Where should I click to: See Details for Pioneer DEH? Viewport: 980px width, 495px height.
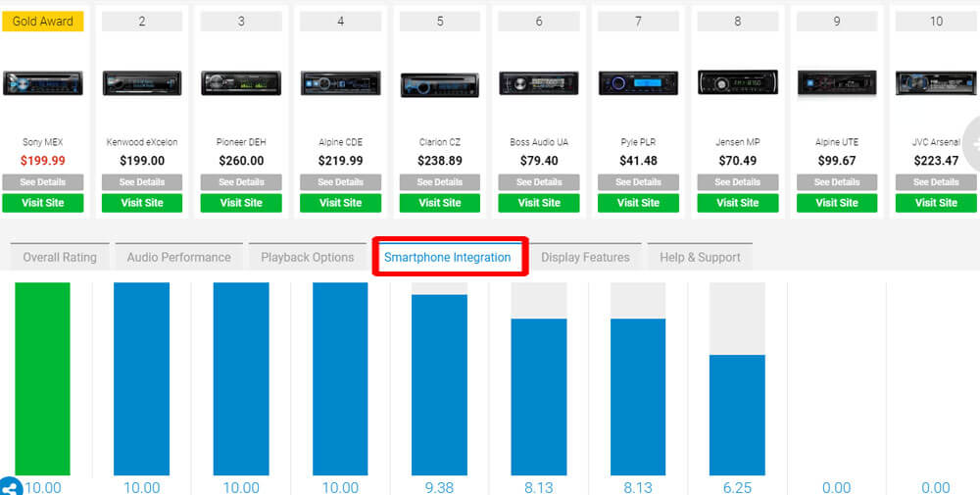click(x=241, y=182)
